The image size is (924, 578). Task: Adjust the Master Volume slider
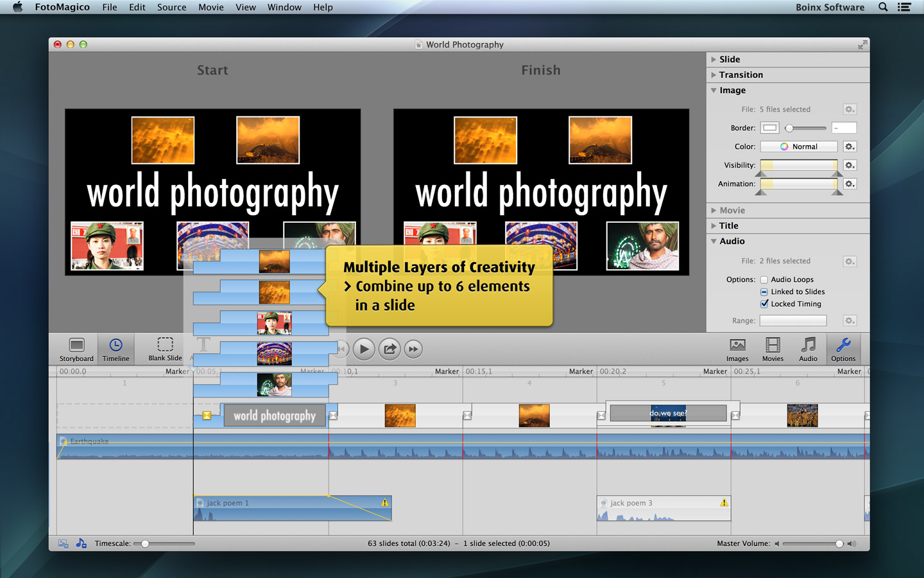pyautogui.click(x=839, y=544)
